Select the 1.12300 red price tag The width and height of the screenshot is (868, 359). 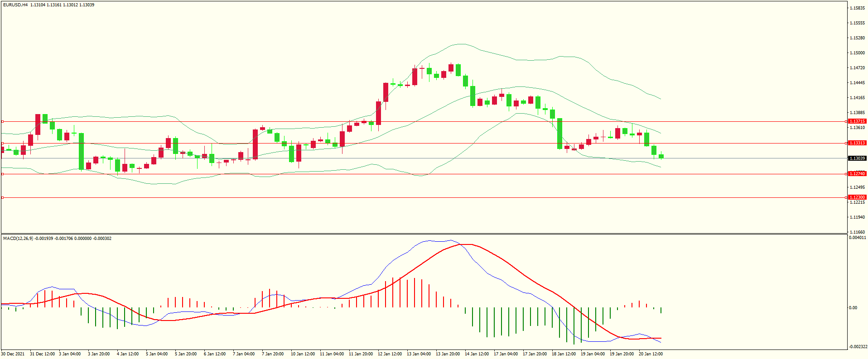coord(857,197)
